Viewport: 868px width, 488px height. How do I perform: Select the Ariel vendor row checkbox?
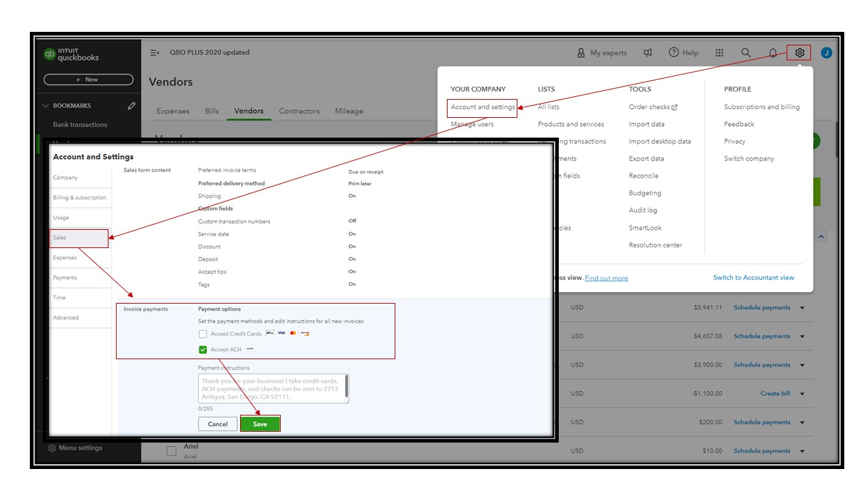172,451
